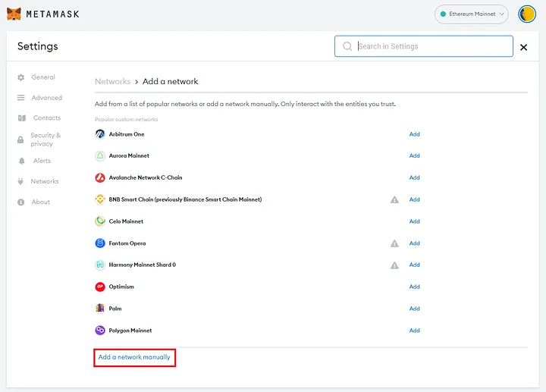The image size is (546, 392).
Task: Click the MetaMask fox logo
Action: [x=14, y=14]
